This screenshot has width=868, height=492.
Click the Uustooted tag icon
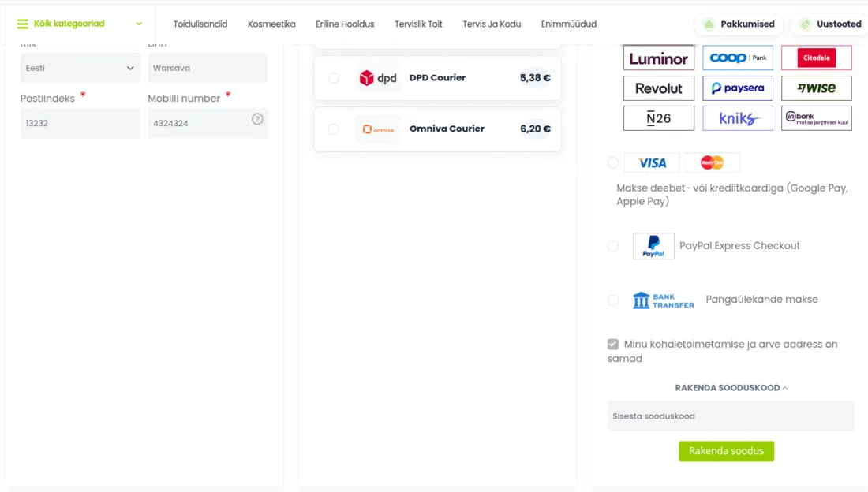point(806,24)
